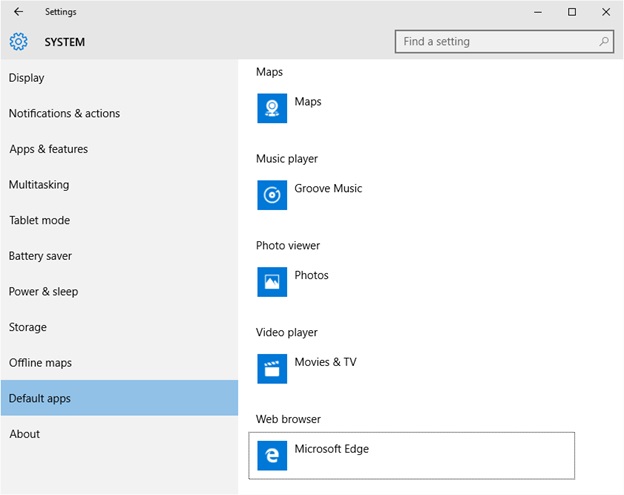Open the Display settings page
The height and width of the screenshot is (495, 624).
coord(27,78)
